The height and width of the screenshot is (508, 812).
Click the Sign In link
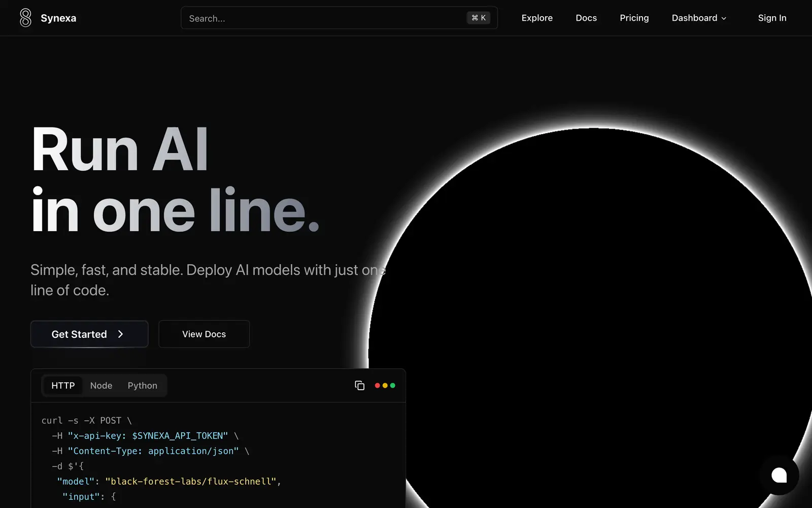[x=772, y=18]
